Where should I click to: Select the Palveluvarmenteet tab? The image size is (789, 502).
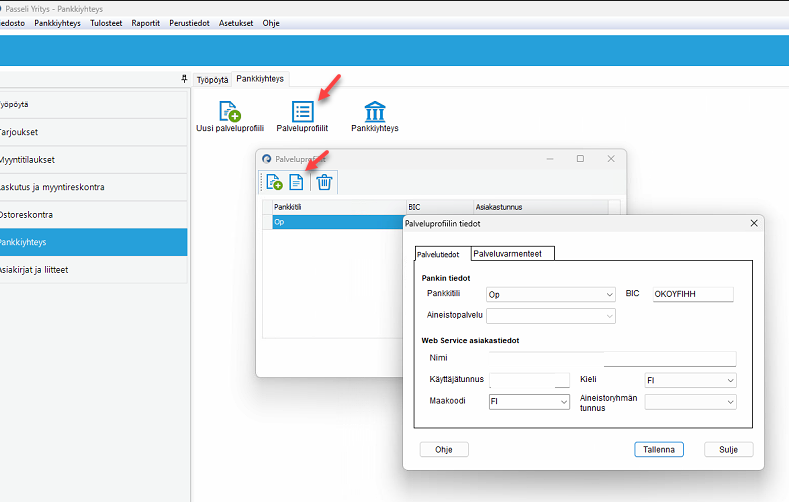(512, 254)
